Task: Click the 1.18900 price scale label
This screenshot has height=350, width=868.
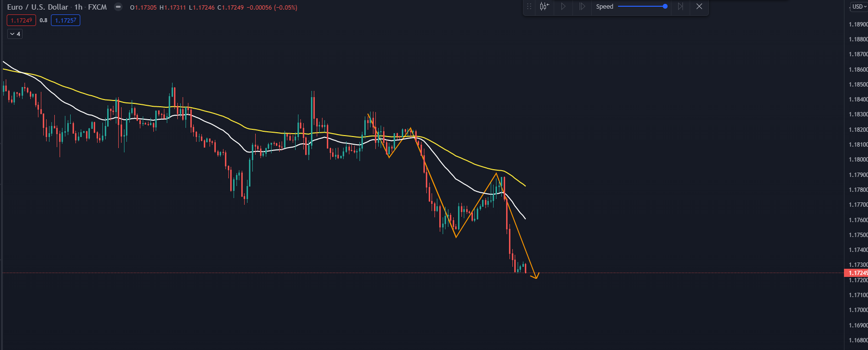Action: pos(858,25)
